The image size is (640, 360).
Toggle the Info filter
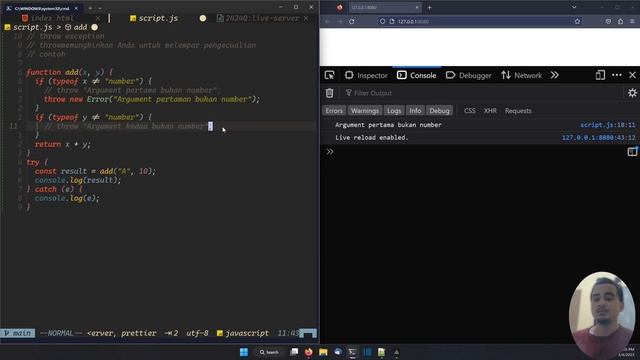[415, 111]
